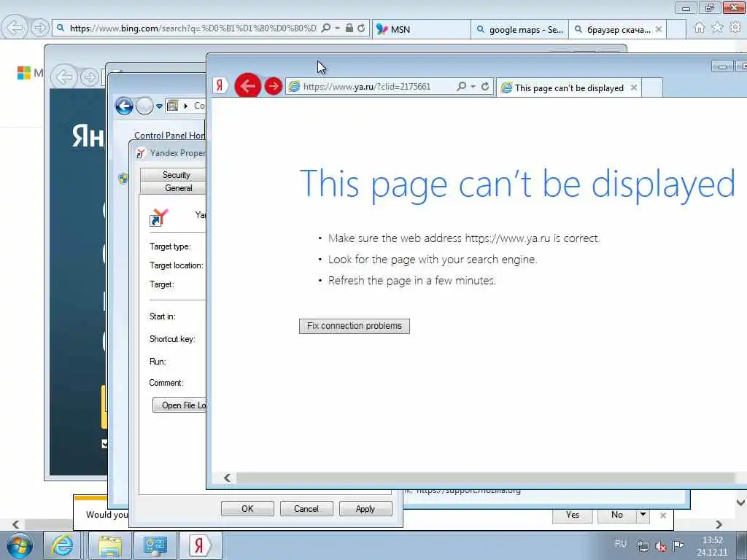Close the браузер скача... tab

pyautogui.click(x=659, y=29)
